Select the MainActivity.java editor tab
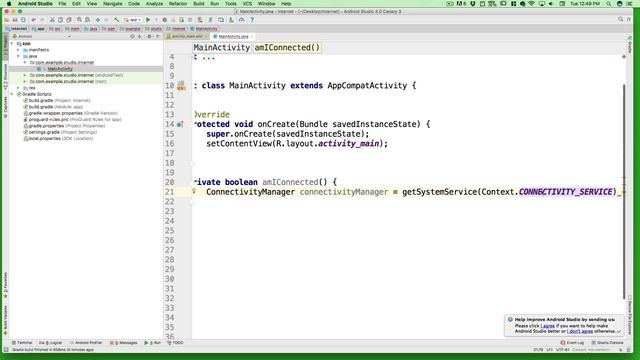Screen dimensions: 640x360 (233, 36)
